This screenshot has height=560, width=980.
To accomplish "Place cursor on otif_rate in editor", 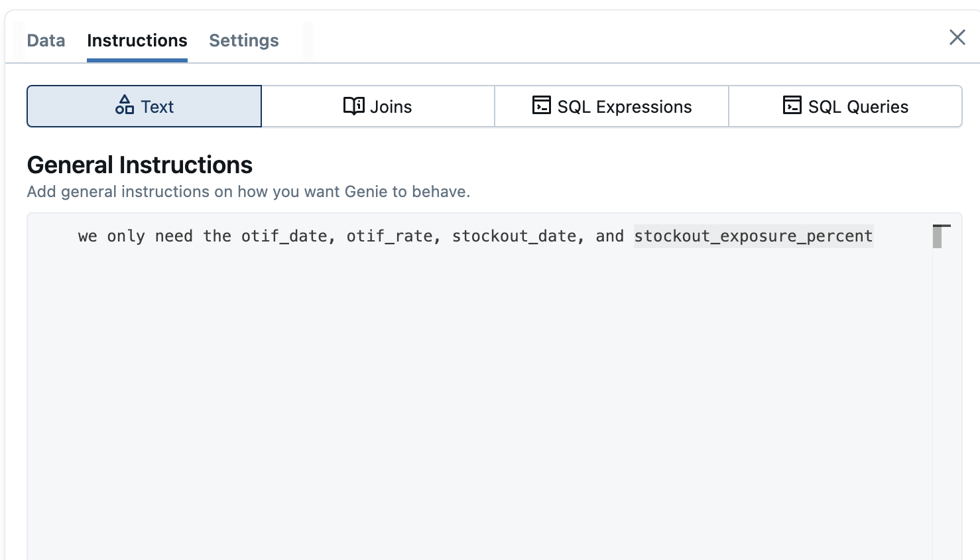I will 389,236.
